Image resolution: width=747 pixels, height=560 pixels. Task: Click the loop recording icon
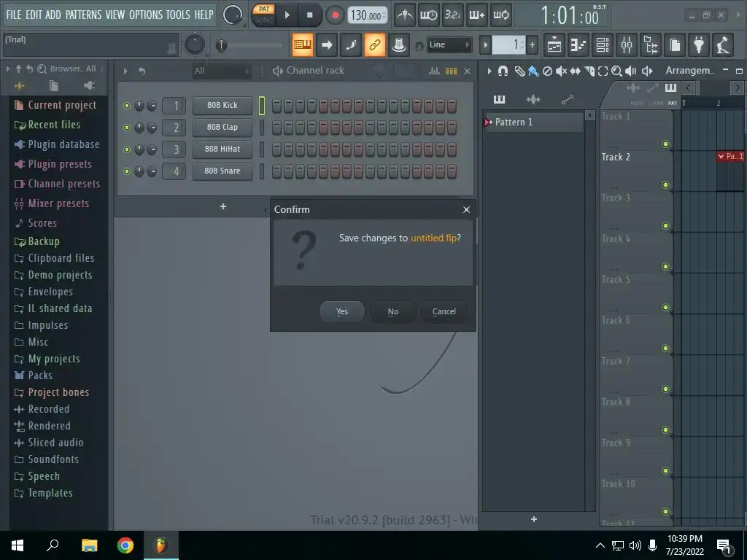click(x=501, y=15)
